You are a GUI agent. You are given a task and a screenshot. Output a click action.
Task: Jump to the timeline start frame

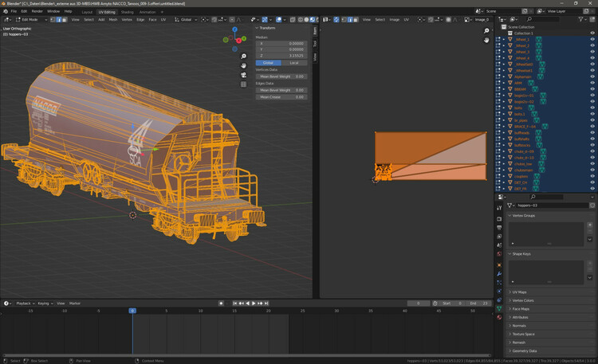pyautogui.click(x=234, y=303)
